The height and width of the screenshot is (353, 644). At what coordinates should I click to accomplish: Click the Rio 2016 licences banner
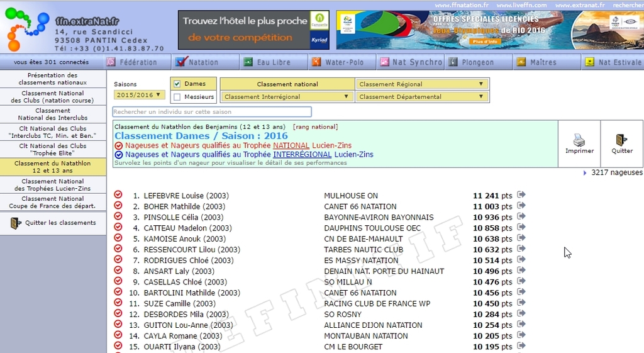click(489, 30)
